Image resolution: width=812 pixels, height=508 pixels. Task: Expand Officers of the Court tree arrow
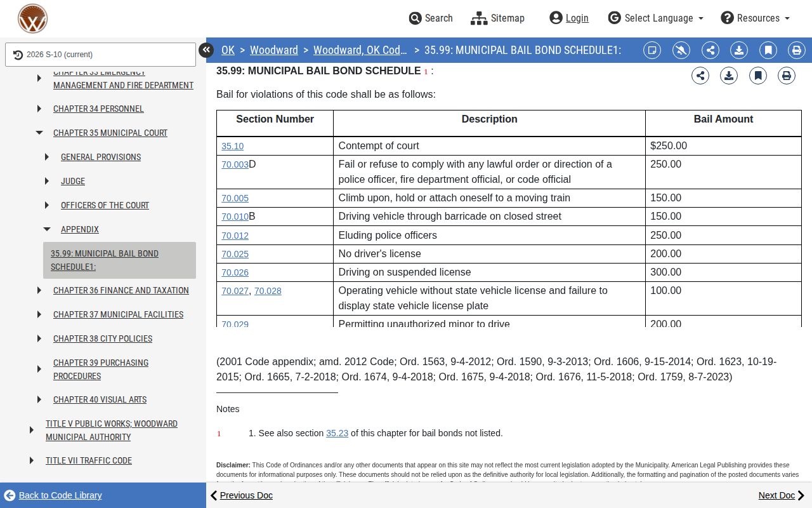click(x=47, y=205)
